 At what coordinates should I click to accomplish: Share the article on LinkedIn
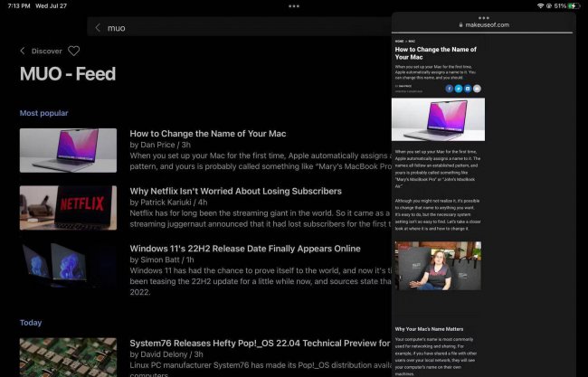(468, 89)
